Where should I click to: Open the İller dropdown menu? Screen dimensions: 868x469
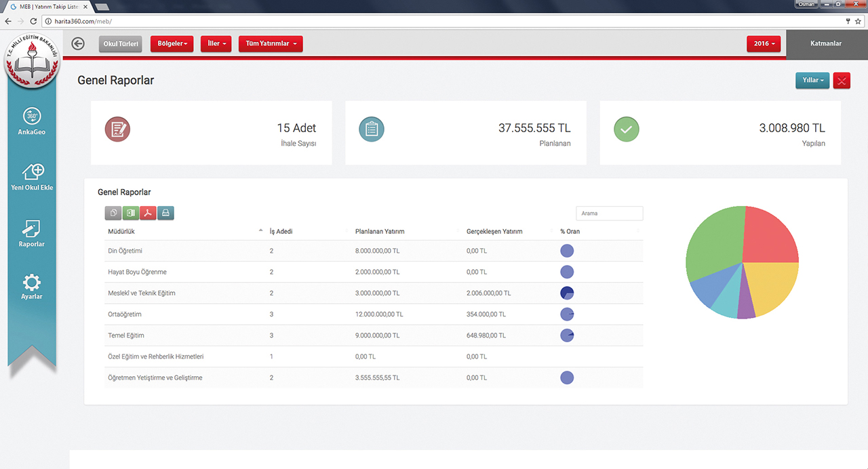click(x=216, y=44)
